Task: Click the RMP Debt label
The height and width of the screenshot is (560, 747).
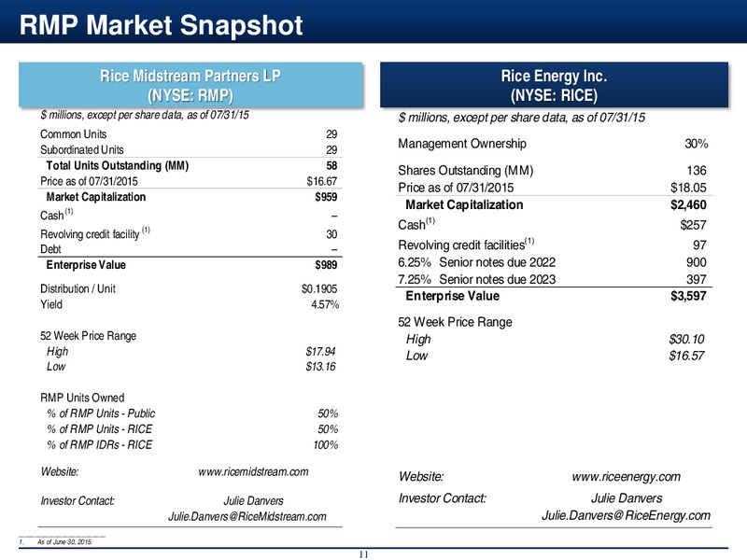Action: [50, 249]
